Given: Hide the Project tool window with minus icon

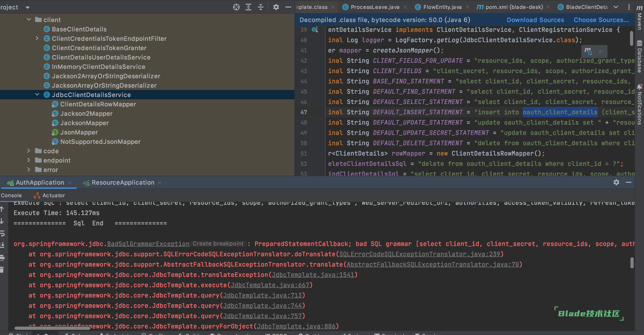Looking at the screenshot, I should pos(288,7).
